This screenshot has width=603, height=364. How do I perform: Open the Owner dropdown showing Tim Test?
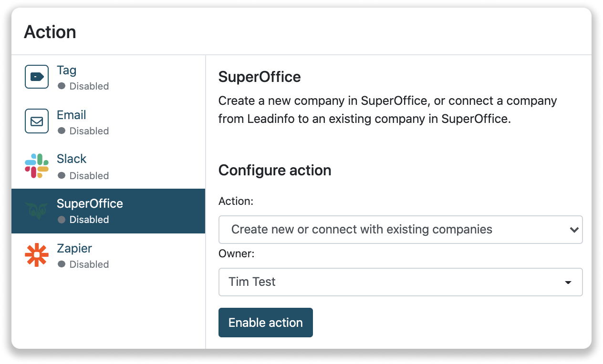click(x=400, y=282)
